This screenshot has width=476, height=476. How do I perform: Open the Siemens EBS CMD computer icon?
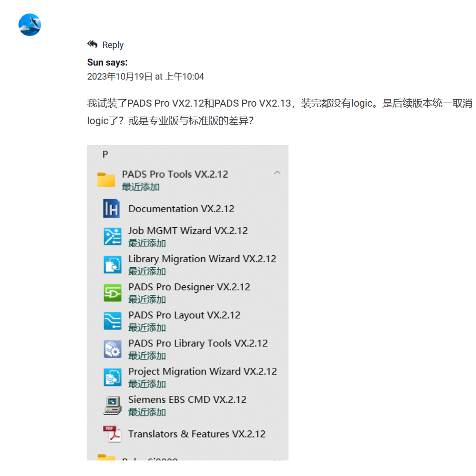point(112,405)
